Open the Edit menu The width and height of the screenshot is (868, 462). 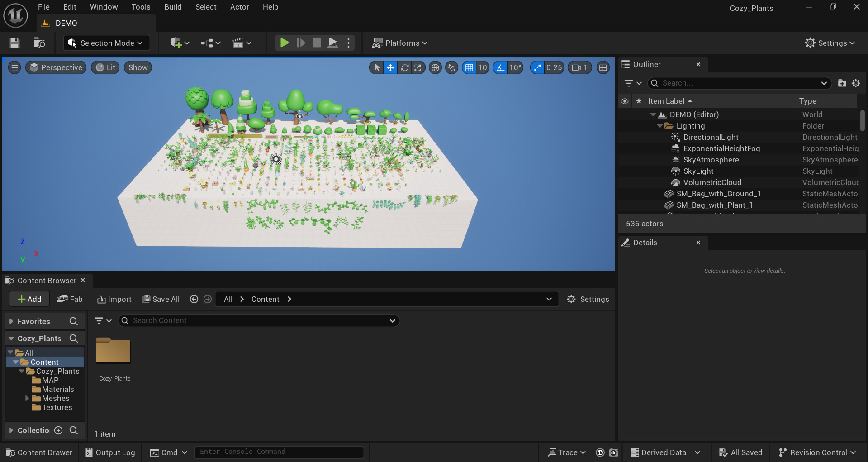point(70,7)
